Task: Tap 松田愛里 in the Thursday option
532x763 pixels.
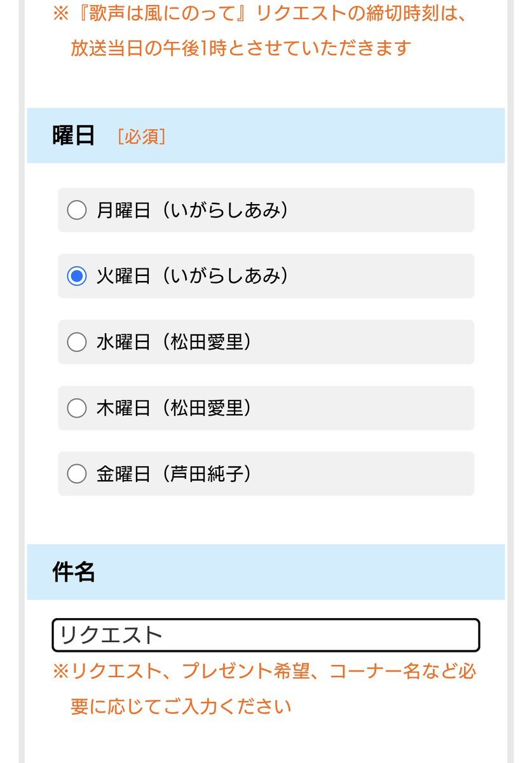Action: tap(207, 408)
